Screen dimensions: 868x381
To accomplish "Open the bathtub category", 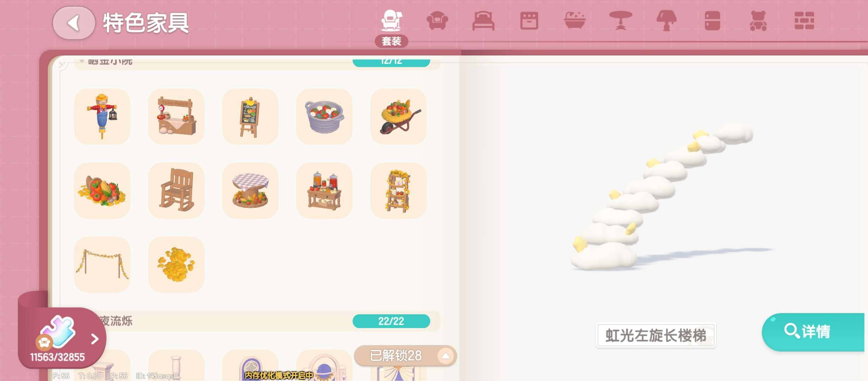I will pos(575,20).
